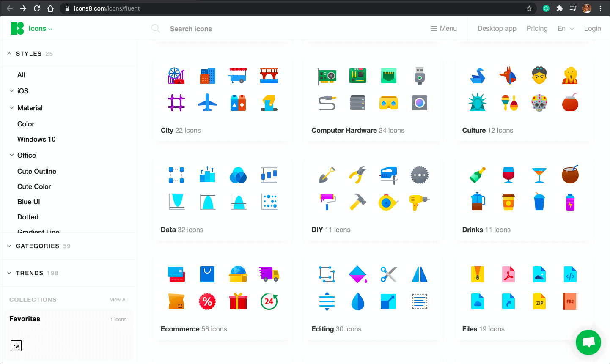Click the maracas icon in Culture category
The image size is (610, 364).
(508, 102)
